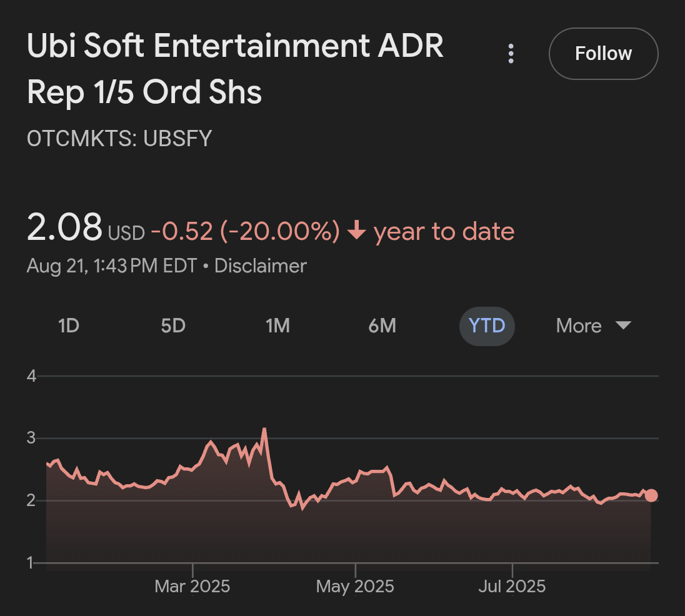Choose the 6M time range tab
685x616 pixels.
382,326
